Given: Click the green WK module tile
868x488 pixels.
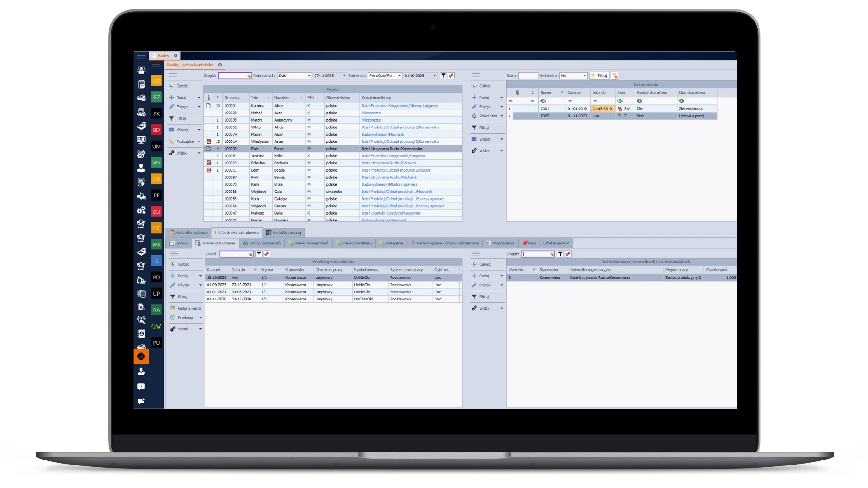Looking at the screenshot, I should point(156,244).
